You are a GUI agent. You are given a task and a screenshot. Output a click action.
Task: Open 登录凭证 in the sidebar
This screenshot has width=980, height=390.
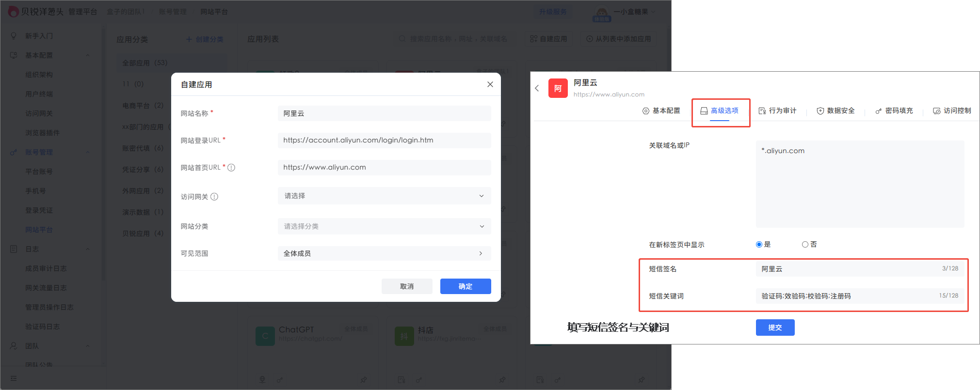(x=39, y=210)
